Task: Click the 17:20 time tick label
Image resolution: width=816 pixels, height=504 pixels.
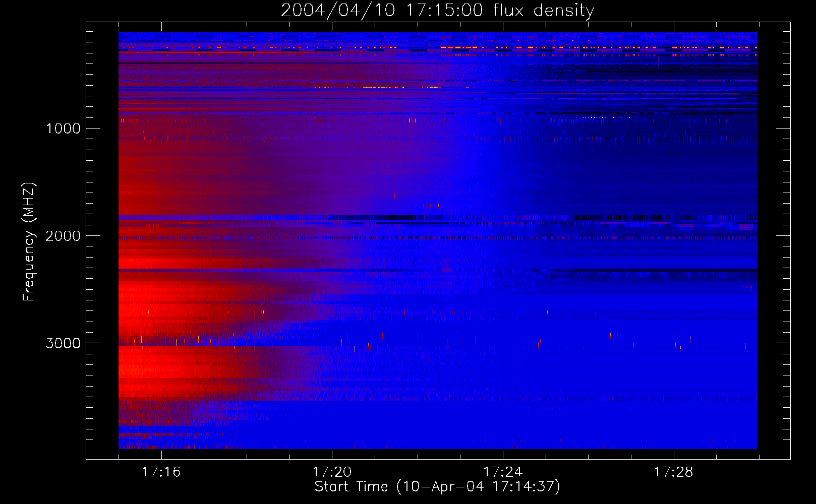Action: pos(332,472)
